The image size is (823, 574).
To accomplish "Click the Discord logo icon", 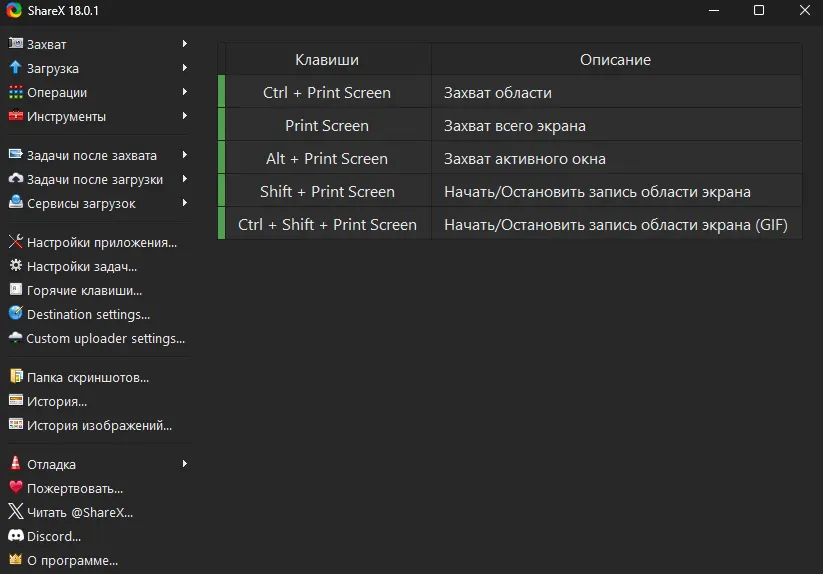I will [x=15, y=536].
